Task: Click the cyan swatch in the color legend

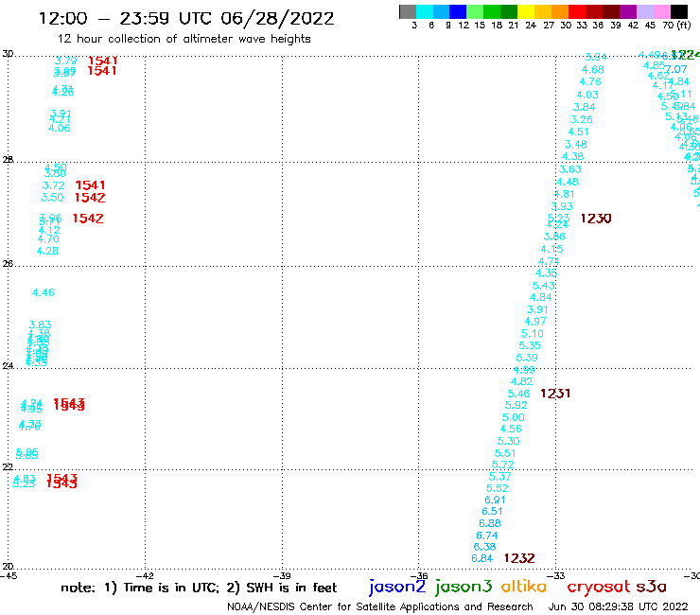Action: click(x=425, y=11)
